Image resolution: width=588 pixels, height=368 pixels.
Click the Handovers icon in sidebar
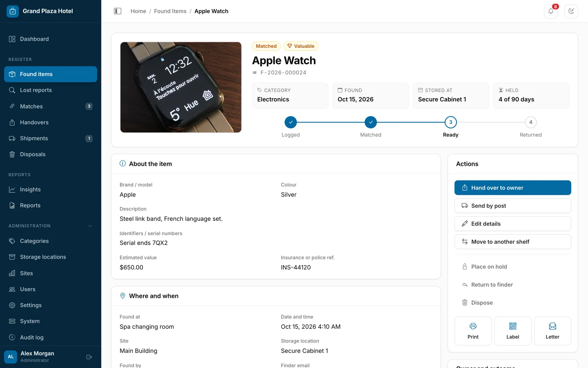12,123
